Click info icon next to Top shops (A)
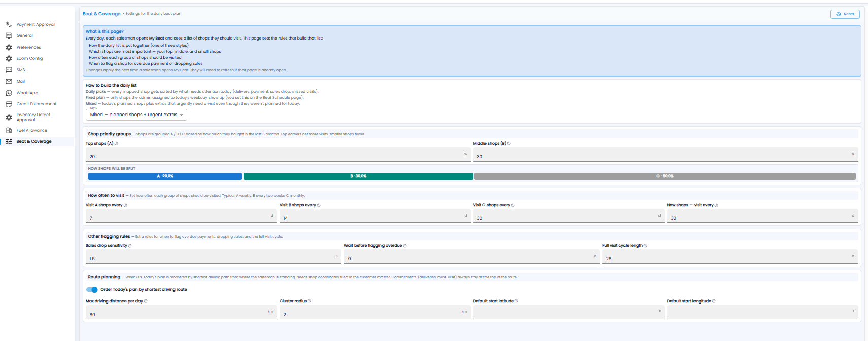Viewport: 868px width, 341px height. [116, 143]
